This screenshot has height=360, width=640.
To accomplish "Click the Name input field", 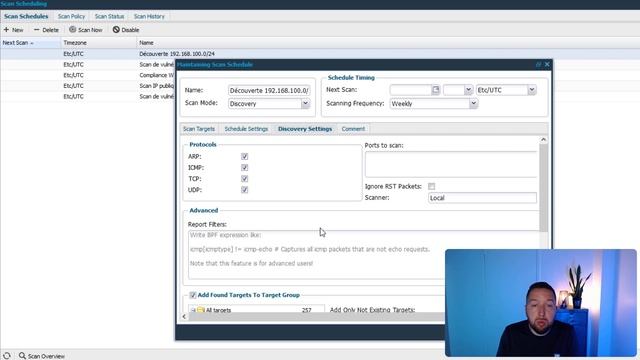I will [269, 90].
